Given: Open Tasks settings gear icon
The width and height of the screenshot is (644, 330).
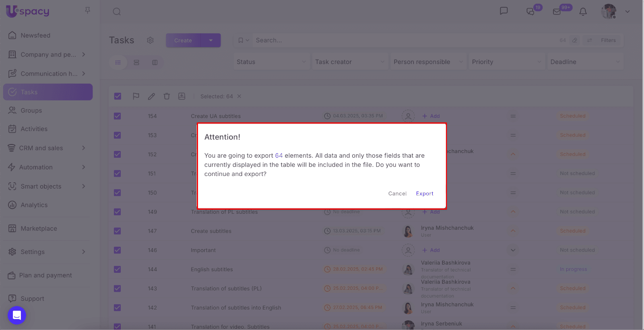Looking at the screenshot, I should 150,40.
